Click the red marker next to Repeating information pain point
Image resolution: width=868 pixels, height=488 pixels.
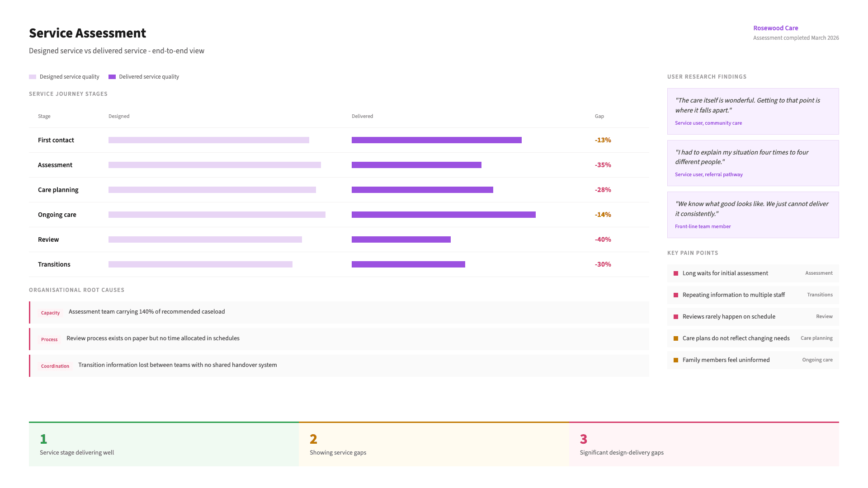[675, 295]
